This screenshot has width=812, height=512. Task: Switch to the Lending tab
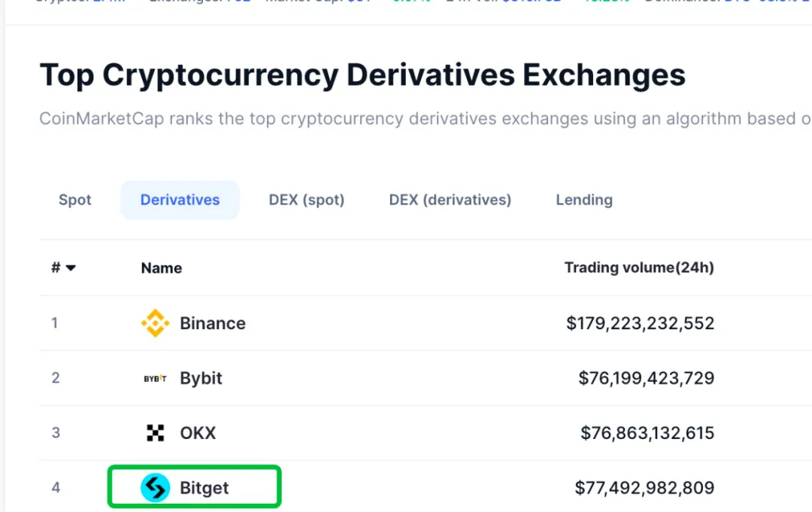click(584, 200)
